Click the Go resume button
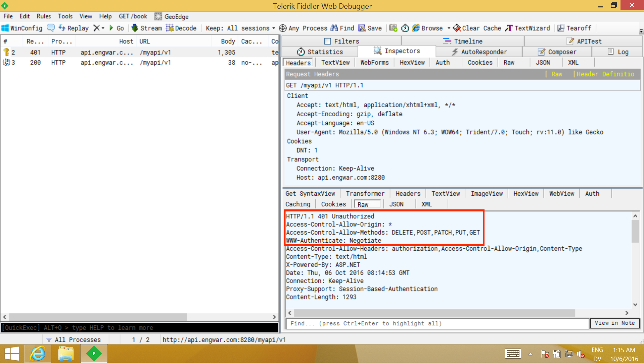Image resolution: width=644 pixels, height=363 pixels. tap(117, 28)
